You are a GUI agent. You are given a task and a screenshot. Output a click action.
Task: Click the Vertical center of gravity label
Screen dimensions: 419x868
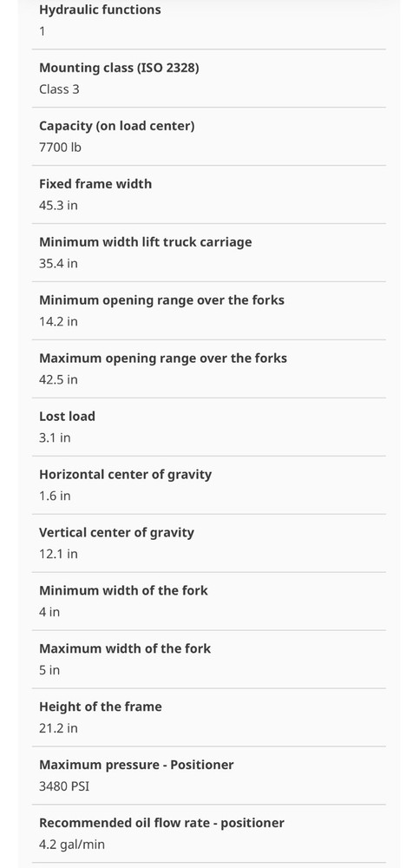[116, 533]
